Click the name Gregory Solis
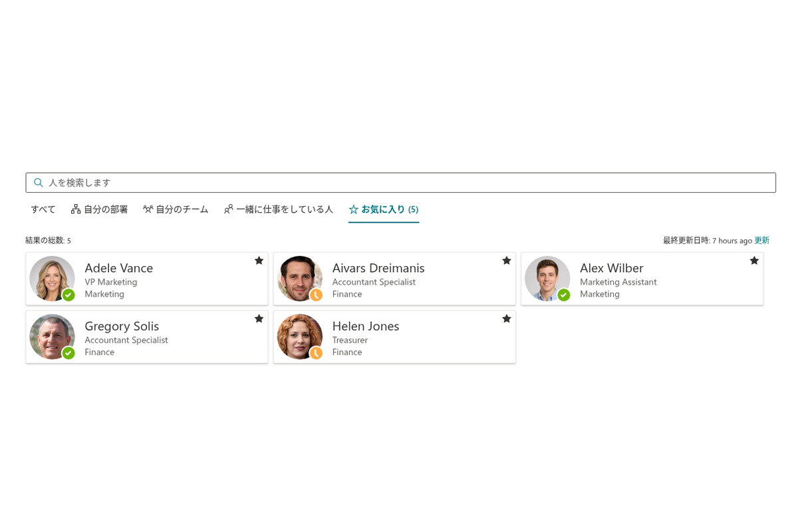This screenshot has width=798, height=532. tap(122, 326)
